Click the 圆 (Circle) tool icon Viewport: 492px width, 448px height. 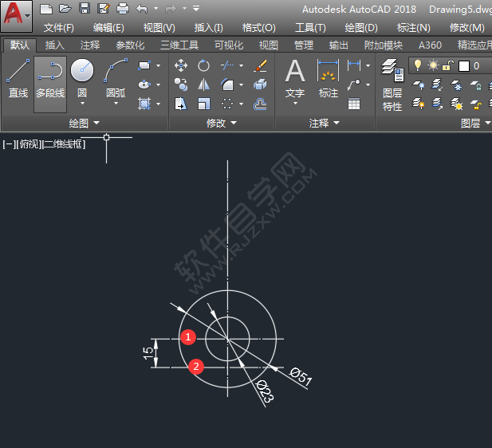pos(82,72)
